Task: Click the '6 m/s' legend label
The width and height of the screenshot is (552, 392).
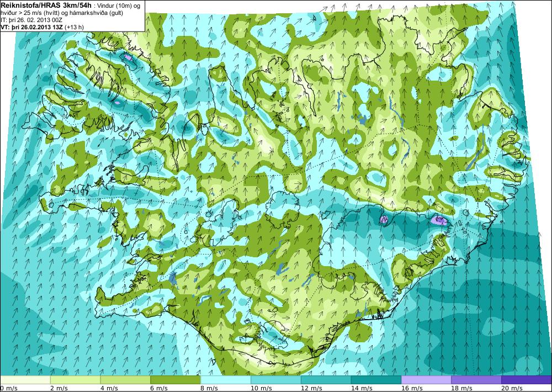Action: (x=160, y=388)
